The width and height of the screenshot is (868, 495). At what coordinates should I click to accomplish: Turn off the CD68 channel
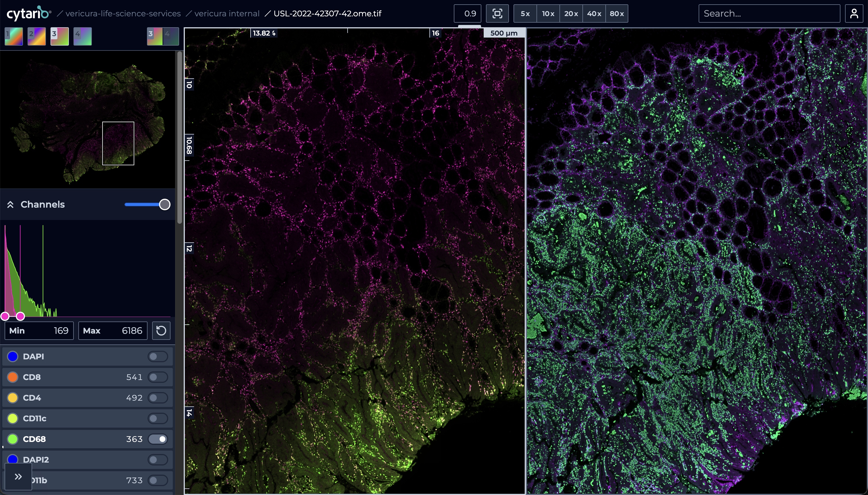(158, 439)
